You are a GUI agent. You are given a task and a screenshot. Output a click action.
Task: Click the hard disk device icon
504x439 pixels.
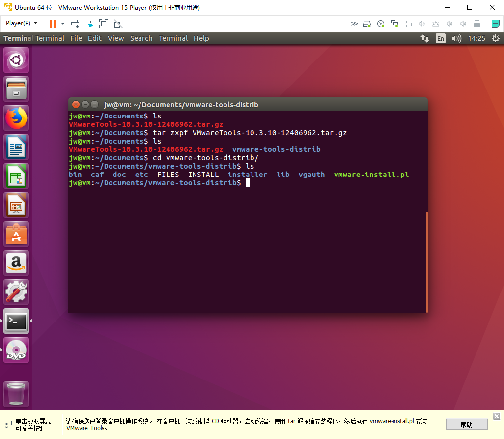coord(367,24)
